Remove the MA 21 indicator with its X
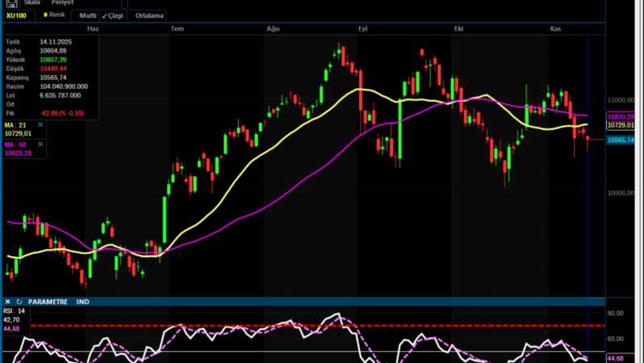Image resolution: width=644 pixels, height=363 pixels. coord(40,124)
